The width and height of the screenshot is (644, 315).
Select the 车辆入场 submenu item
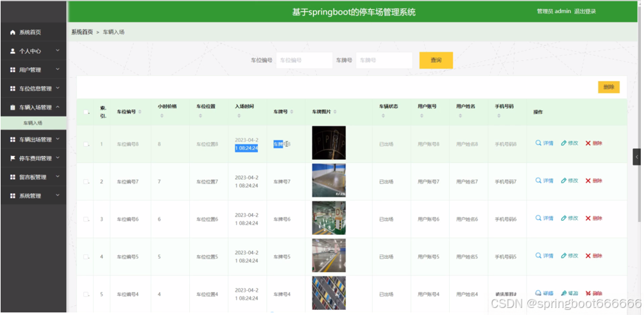(33, 123)
